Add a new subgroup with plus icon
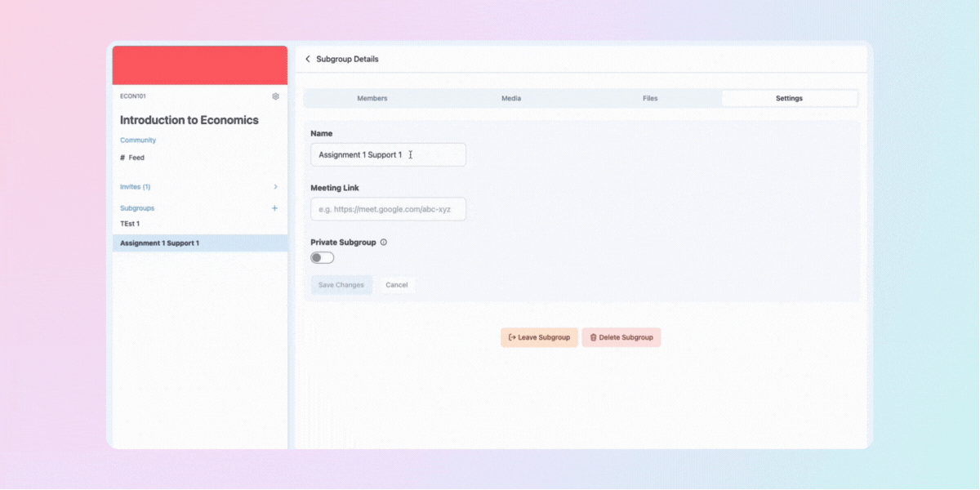 [x=274, y=208]
